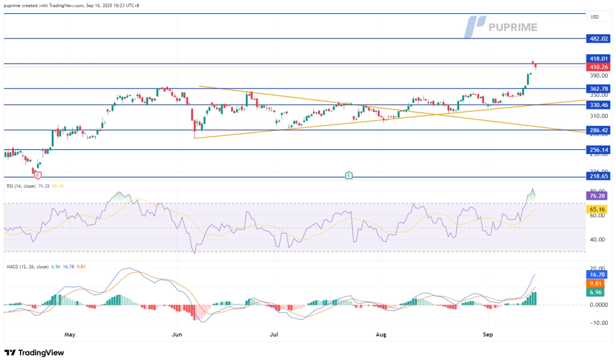The height and width of the screenshot is (364, 616).
Task: Select the blue MACD 16.78 value label
Action: (599, 274)
